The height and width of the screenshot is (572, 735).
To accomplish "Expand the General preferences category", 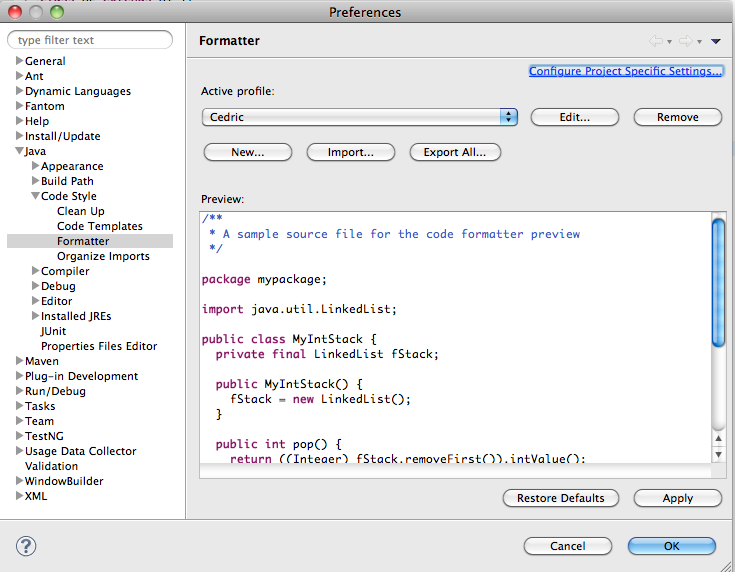I will [19, 62].
